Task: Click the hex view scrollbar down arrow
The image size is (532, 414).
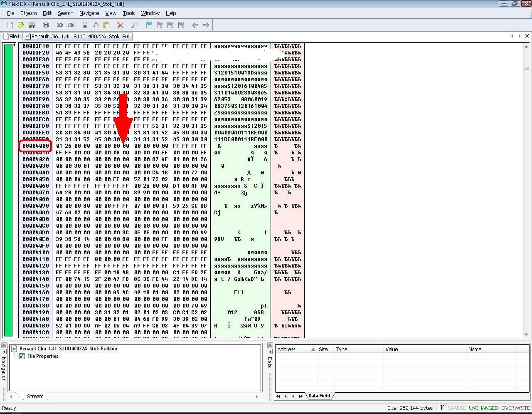Action: pyautogui.click(x=526, y=335)
